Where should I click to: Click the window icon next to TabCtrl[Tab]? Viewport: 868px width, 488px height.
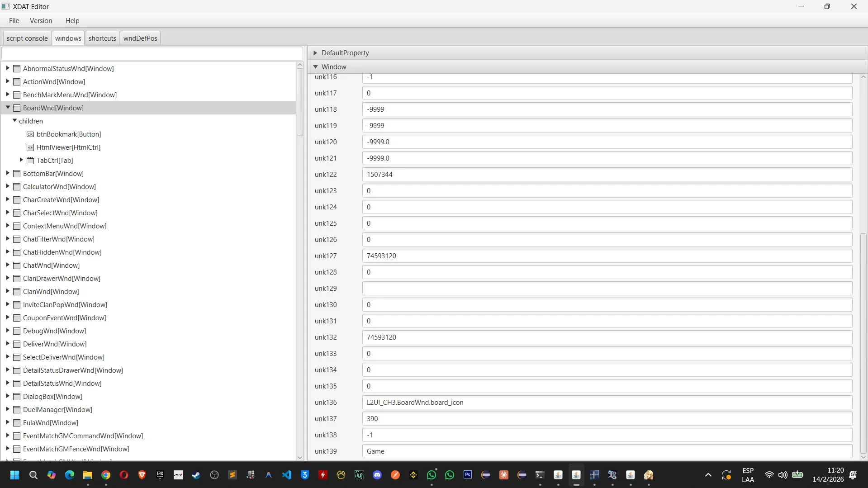(30, 161)
